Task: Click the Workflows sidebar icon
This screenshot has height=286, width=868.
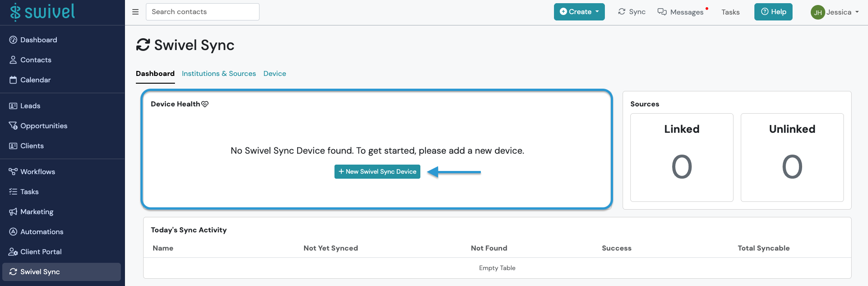Action: coord(13,172)
